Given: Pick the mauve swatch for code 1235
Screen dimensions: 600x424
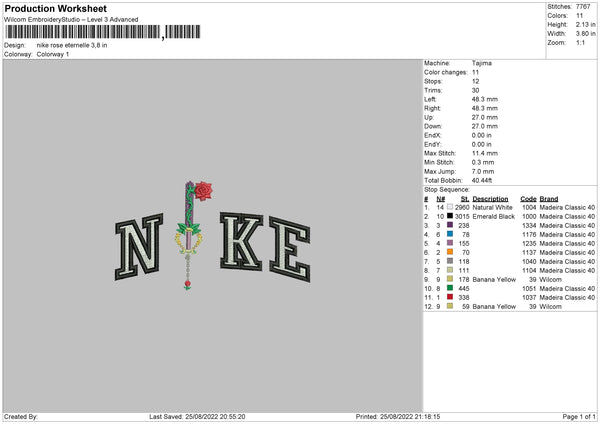Looking at the screenshot, I should (450, 243).
